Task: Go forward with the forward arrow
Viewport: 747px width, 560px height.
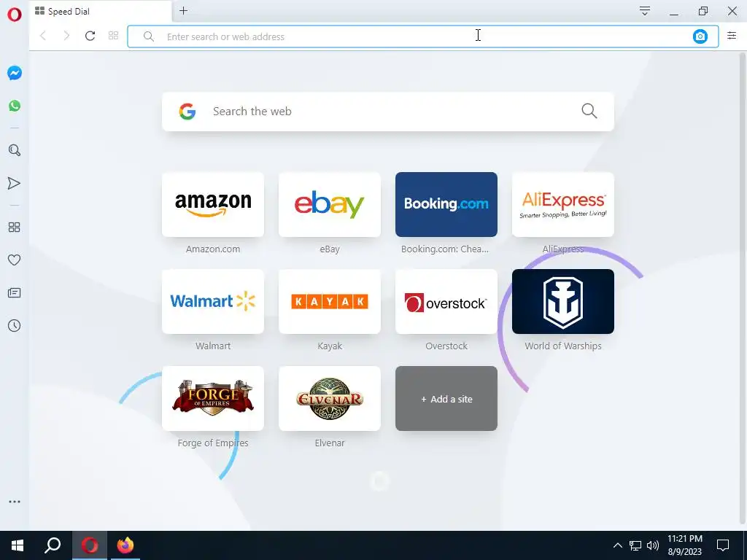Action: (x=66, y=36)
